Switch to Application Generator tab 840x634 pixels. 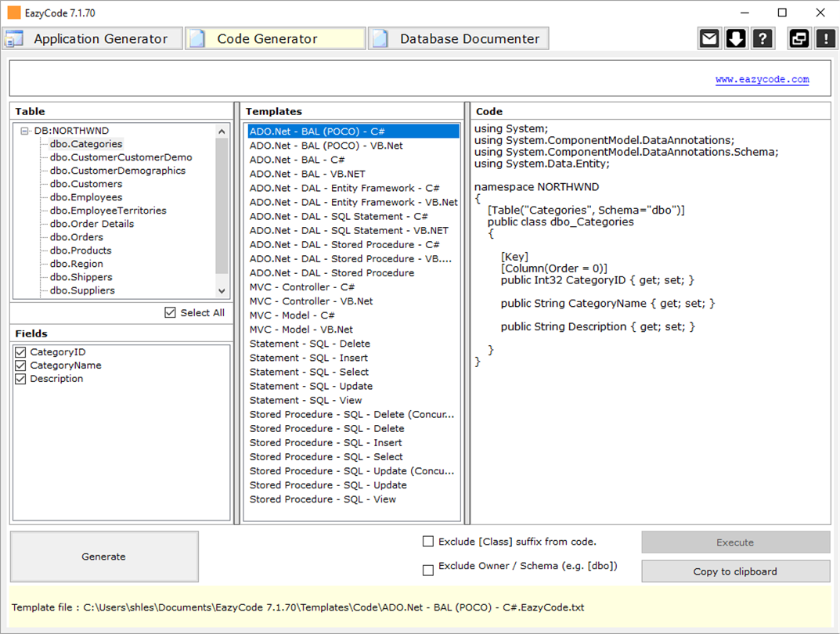coord(92,38)
